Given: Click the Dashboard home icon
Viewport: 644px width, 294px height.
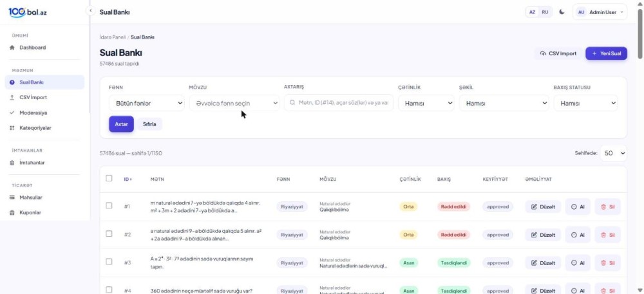Looking at the screenshot, I should [12, 48].
